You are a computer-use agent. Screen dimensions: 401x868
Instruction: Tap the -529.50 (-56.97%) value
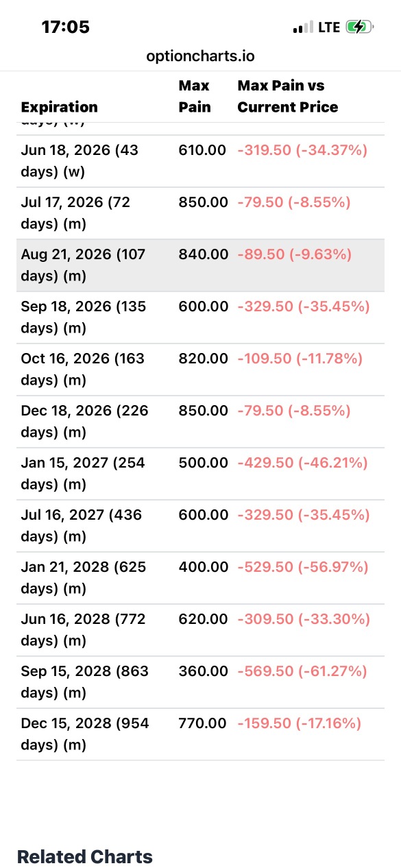pyautogui.click(x=303, y=567)
